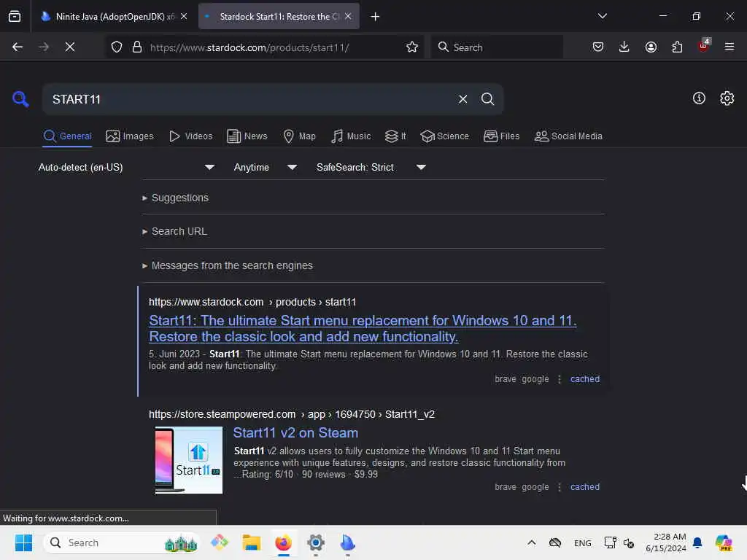Open Windows Start menu

(23, 542)
